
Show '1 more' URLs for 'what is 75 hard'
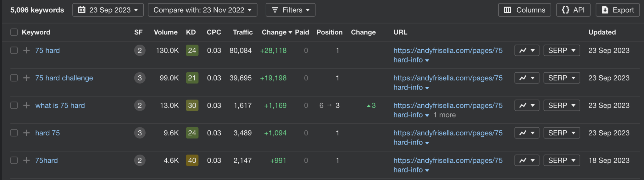click(x=444, y=115)
